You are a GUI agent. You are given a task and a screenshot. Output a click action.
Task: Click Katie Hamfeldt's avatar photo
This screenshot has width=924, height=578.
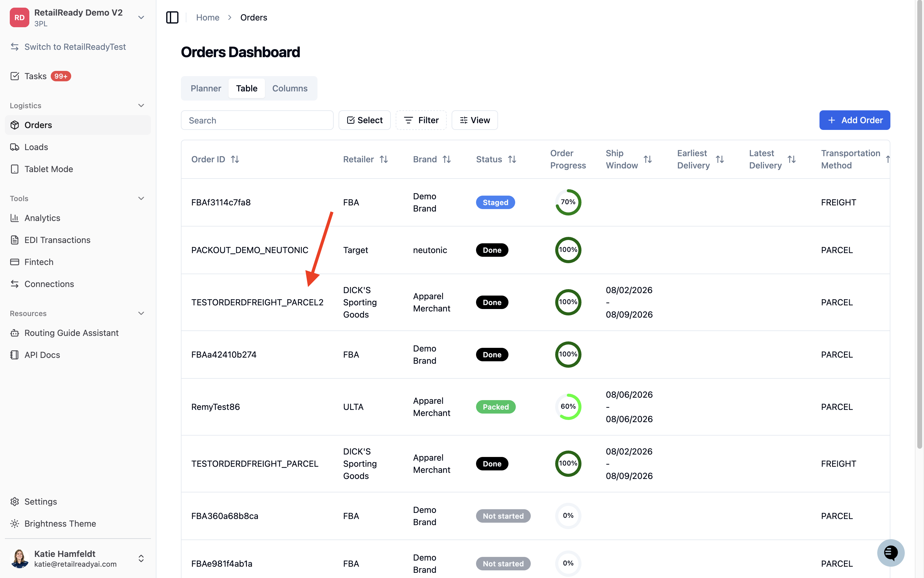click(x=20, y=558)
